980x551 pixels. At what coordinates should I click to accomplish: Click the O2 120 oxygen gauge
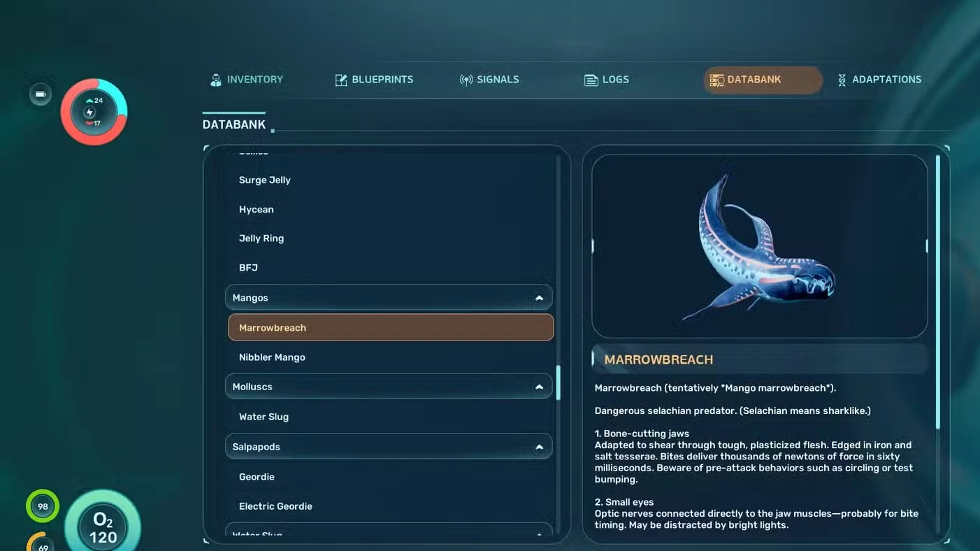point(103,529)
